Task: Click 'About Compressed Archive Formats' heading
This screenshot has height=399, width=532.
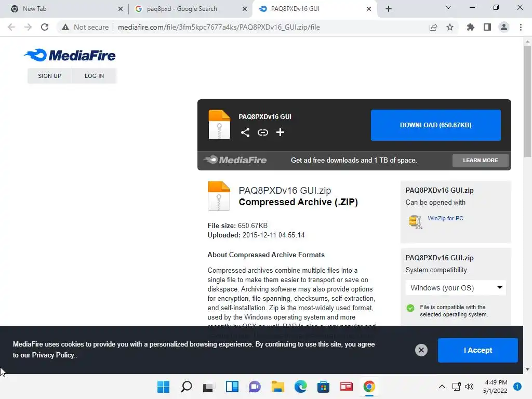Action: [x=266, y=255]
